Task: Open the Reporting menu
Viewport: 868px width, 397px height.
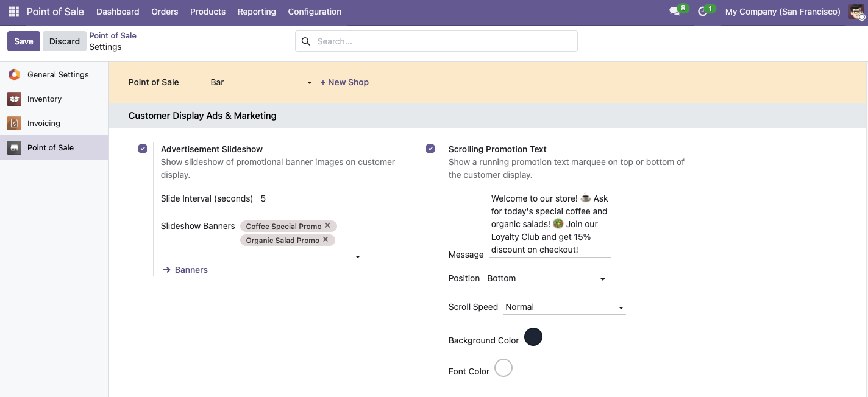Action: 257,12
